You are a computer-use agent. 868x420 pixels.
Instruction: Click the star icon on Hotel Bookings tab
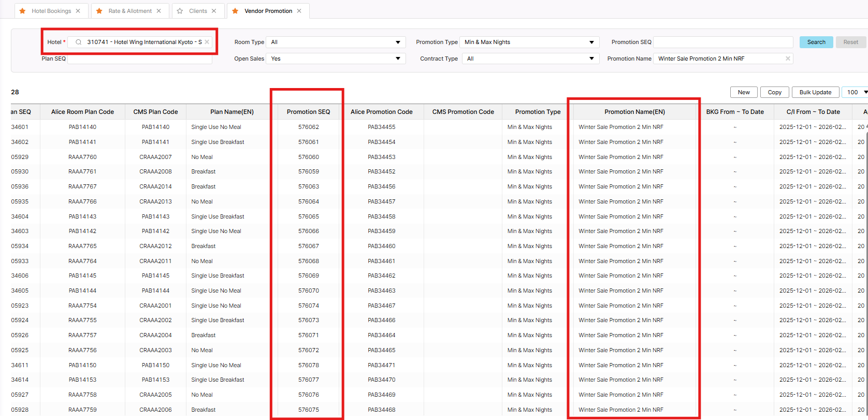point(23,11)
